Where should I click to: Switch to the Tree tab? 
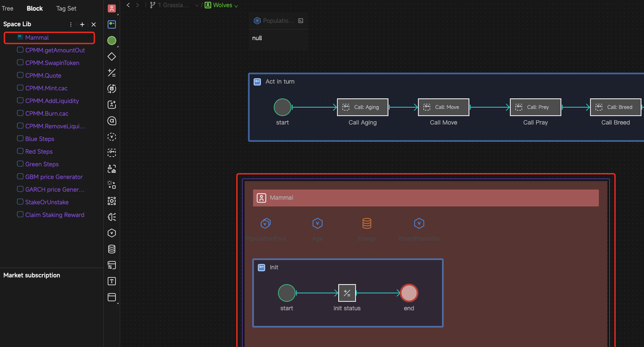(x=8, y=9)
